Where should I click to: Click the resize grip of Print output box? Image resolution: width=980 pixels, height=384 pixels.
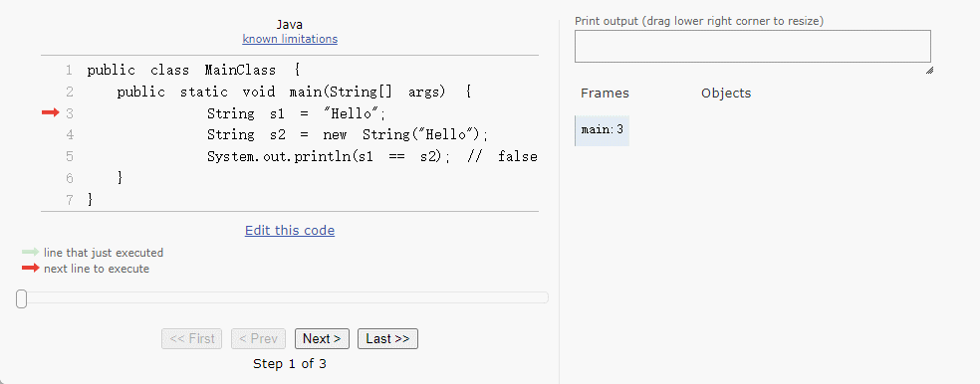point(929,70)
